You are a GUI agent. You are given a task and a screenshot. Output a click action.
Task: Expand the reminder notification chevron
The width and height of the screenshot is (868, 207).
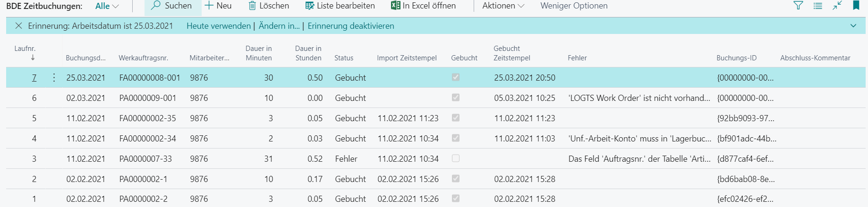853,26
